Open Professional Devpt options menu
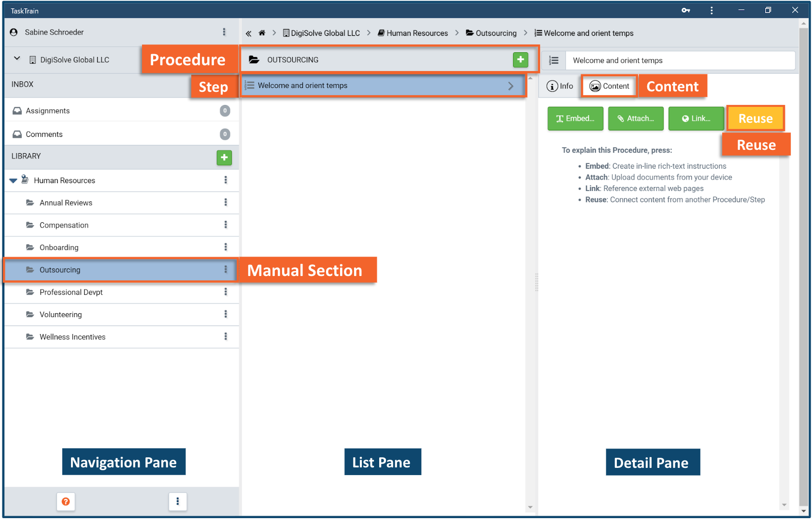The height and width of the screenshot is (522, 812). point(226,291)
